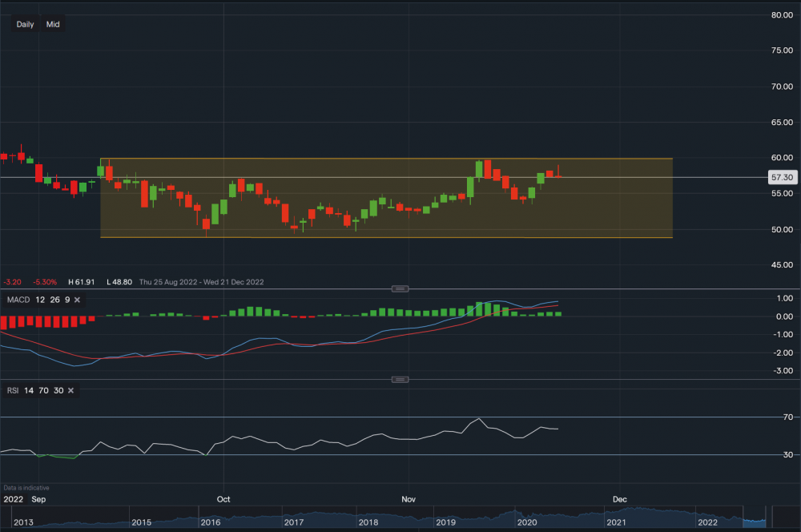Grab the resize handle above the RSI panel
The height and width of the screenshot is (532, 801).
[400, 379]
